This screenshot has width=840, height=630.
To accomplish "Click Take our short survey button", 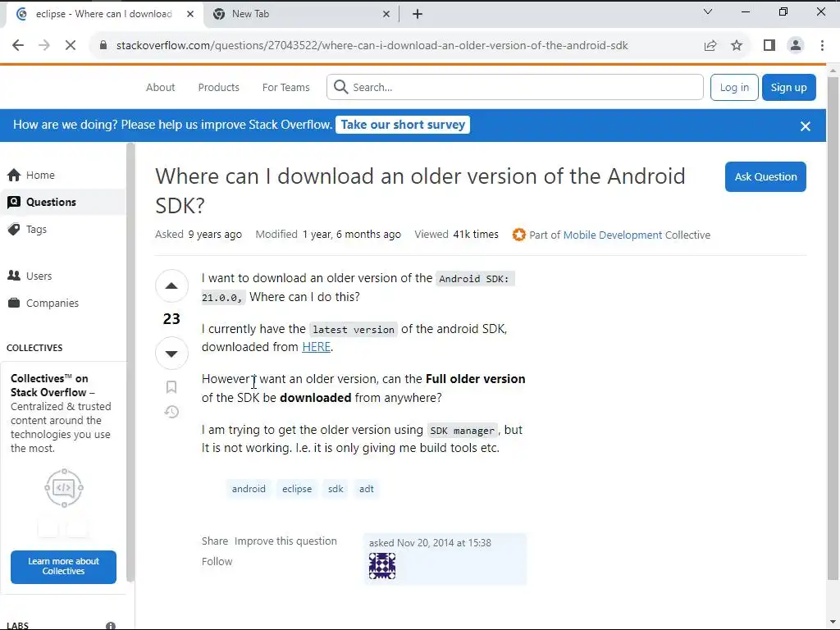I will point(403,125).
